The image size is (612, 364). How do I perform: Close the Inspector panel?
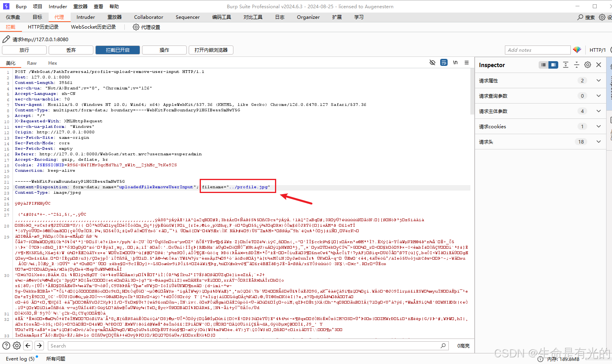(x=599, y=65)
